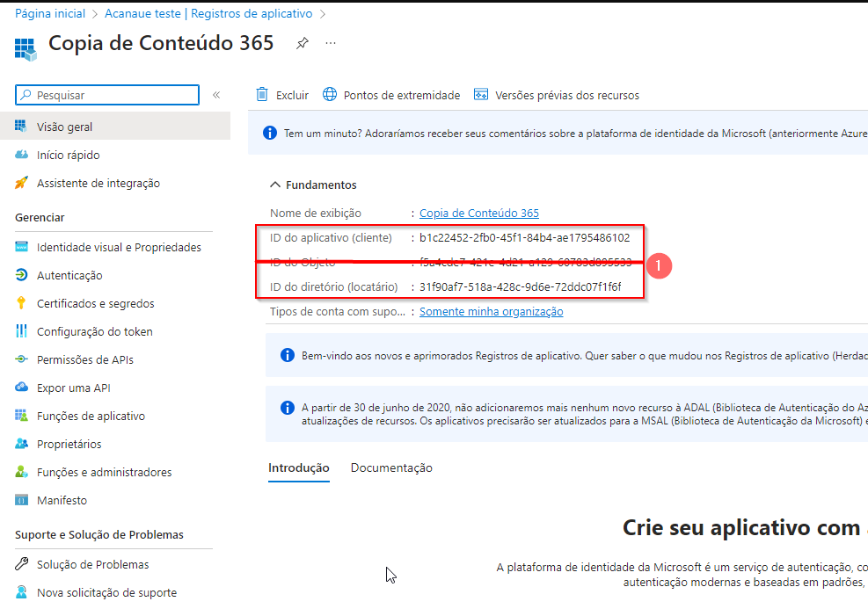Open the Copia de Conteúdo 365 display name link

point(478,213)
